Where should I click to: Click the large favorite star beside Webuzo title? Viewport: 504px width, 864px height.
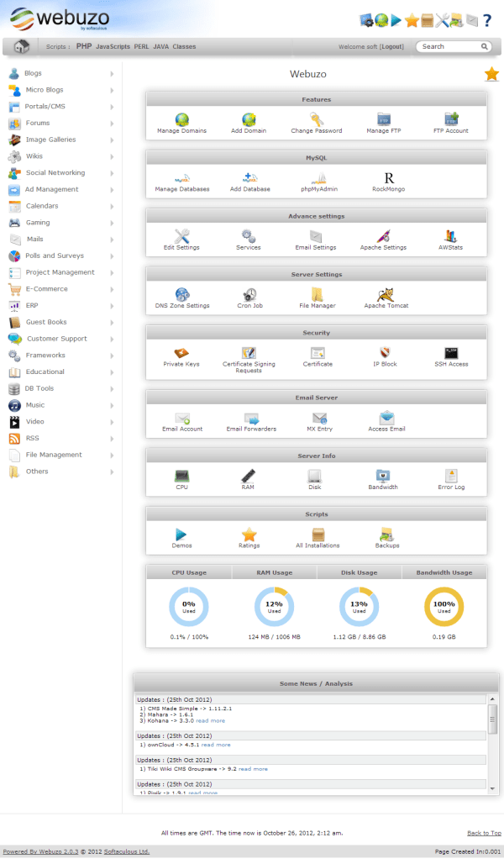tap(491, 74)
